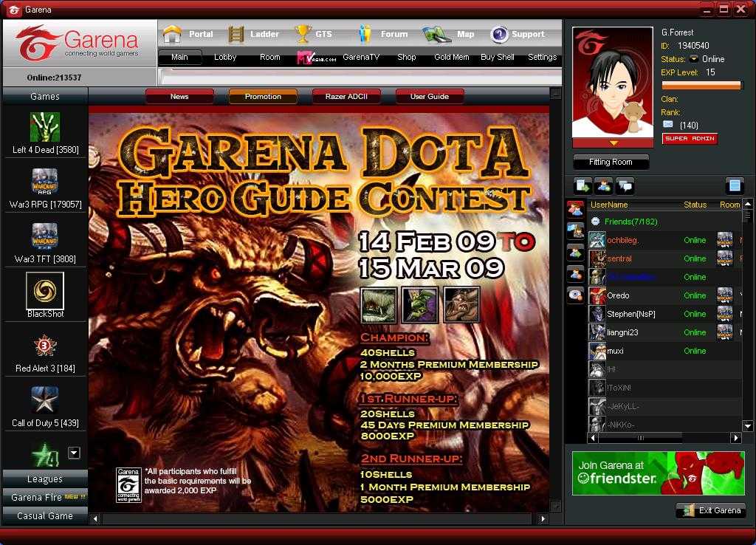756x545 pixels.
Task: Select friend ochbileg. in the list
Action: (x=664, y=240)
